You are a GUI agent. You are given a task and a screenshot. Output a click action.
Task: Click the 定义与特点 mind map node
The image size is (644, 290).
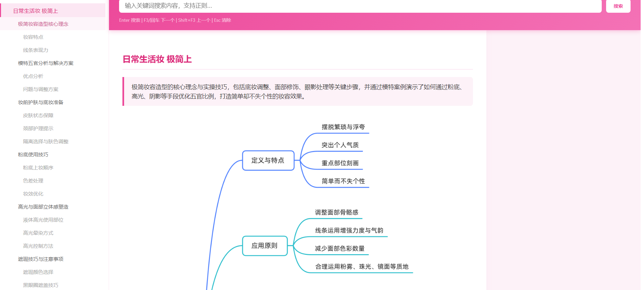268,160
